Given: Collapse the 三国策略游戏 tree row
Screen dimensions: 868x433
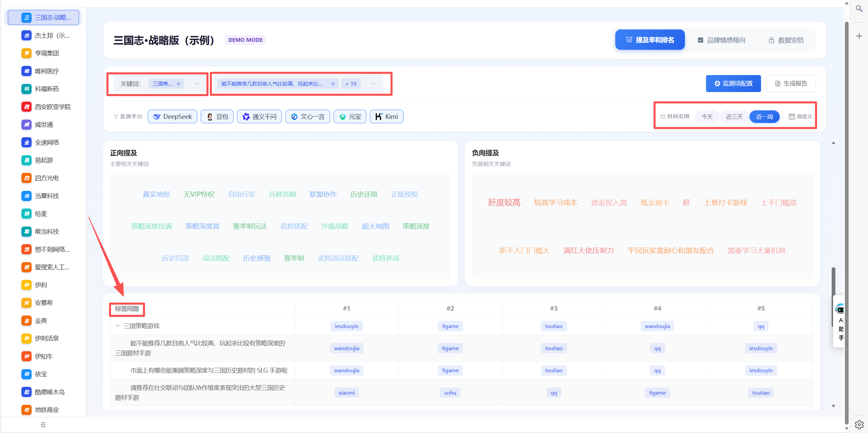Looking at the screenshot, I should point(117,326).
